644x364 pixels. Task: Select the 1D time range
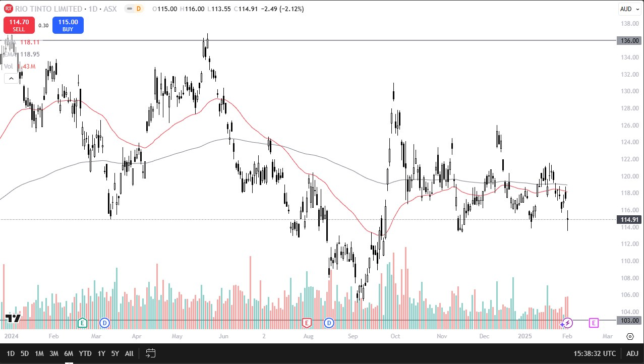(11, 353)
